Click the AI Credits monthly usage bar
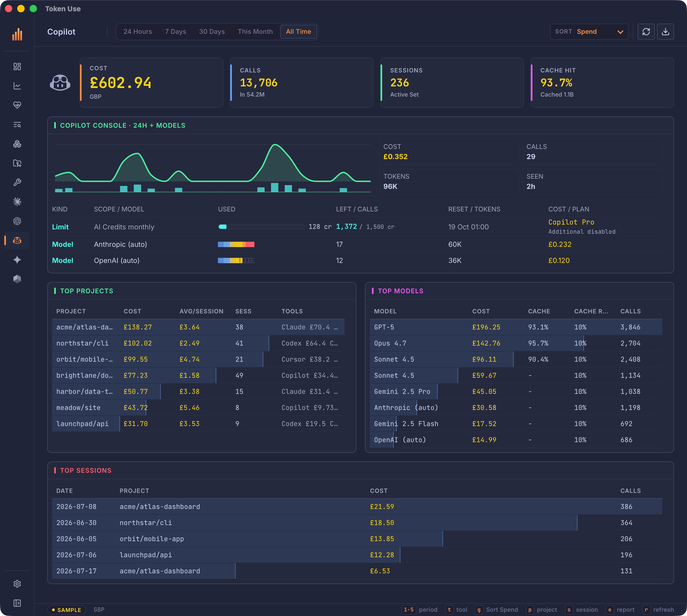Screen dimensions: 687x616 click(261, 227)
